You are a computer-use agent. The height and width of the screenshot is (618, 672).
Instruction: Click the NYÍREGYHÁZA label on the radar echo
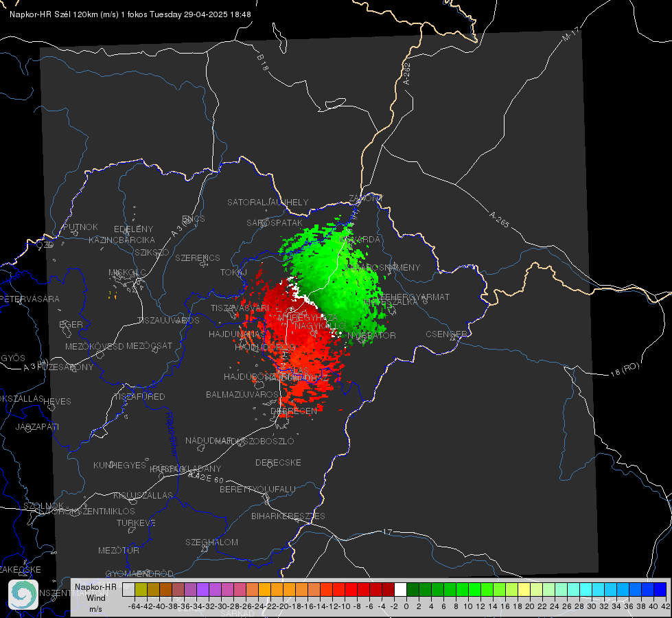click(308, 318)
